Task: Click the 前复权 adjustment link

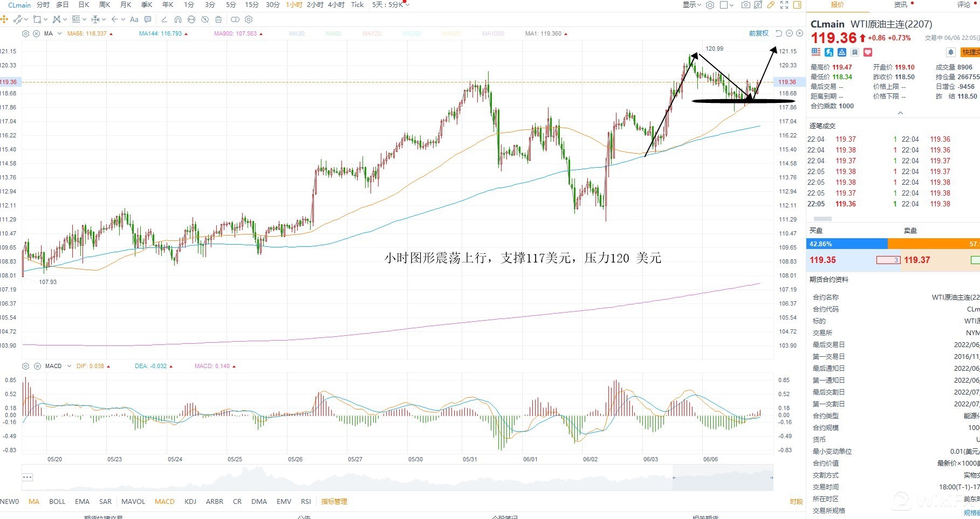Action: (x=758, y=33)
